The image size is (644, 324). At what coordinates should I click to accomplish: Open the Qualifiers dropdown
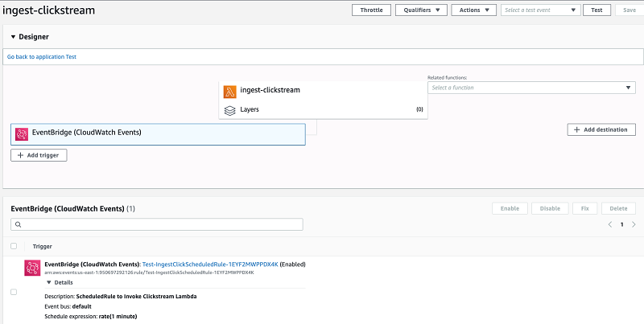(x=421, y=10)
